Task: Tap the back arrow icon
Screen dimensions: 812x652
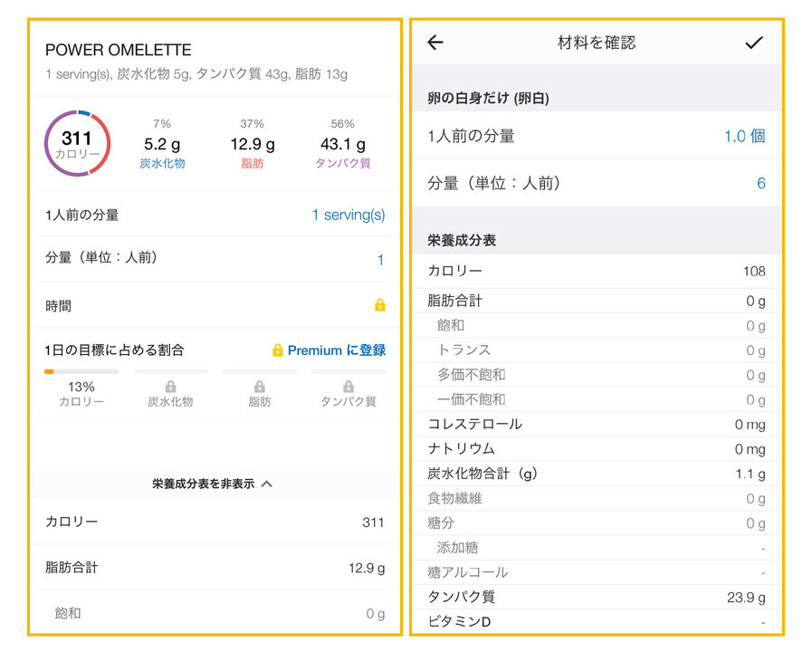Action: click(435, 43)
